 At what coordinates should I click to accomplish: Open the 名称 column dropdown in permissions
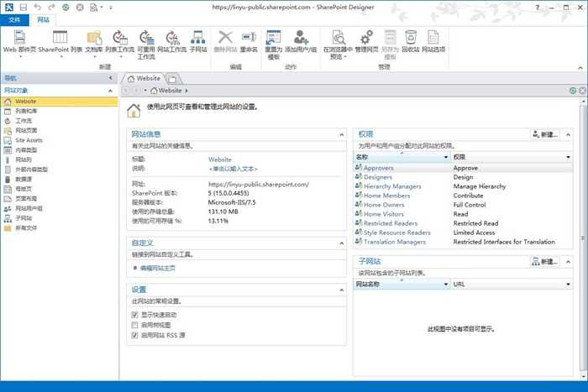pyautogui.click(x=446, y=157)
